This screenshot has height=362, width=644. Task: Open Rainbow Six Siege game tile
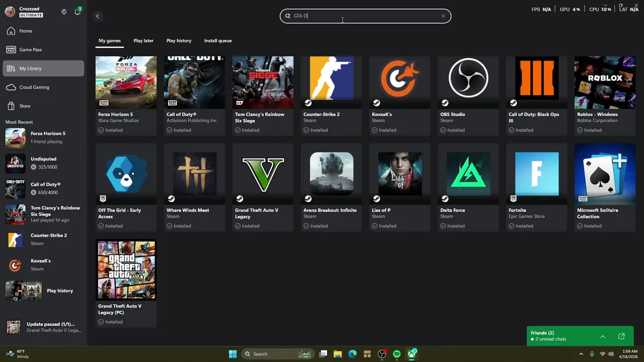[x=263, y=96]
